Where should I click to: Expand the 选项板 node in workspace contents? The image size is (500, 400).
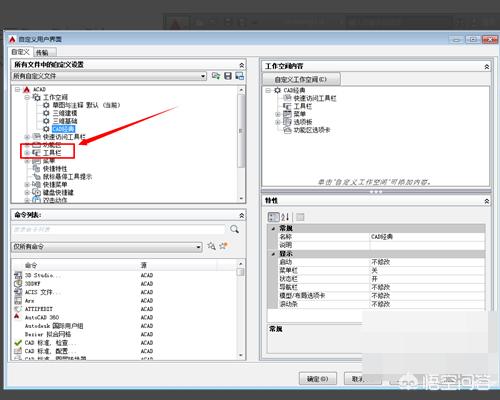[278, 122]
